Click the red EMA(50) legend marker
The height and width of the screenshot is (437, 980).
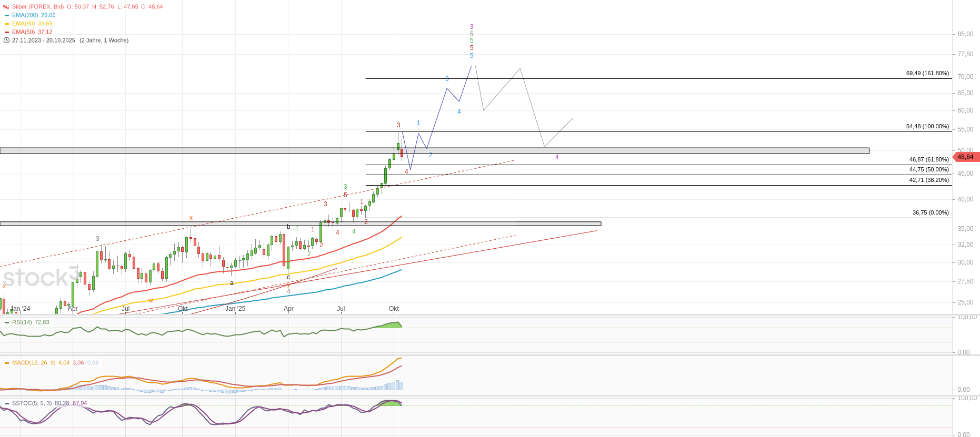coord(7,32)
